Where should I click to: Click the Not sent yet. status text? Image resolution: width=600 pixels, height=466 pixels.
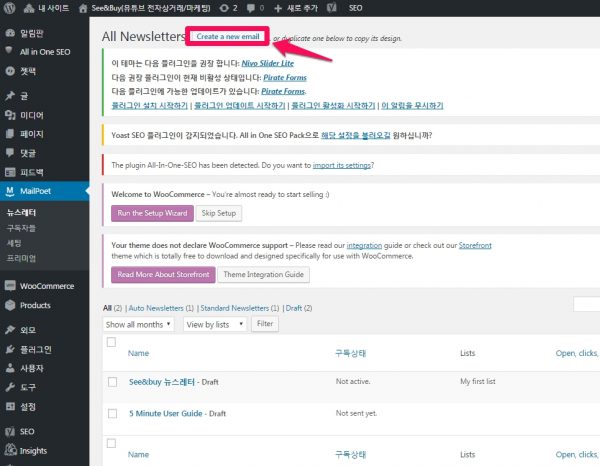click(356, 413)
